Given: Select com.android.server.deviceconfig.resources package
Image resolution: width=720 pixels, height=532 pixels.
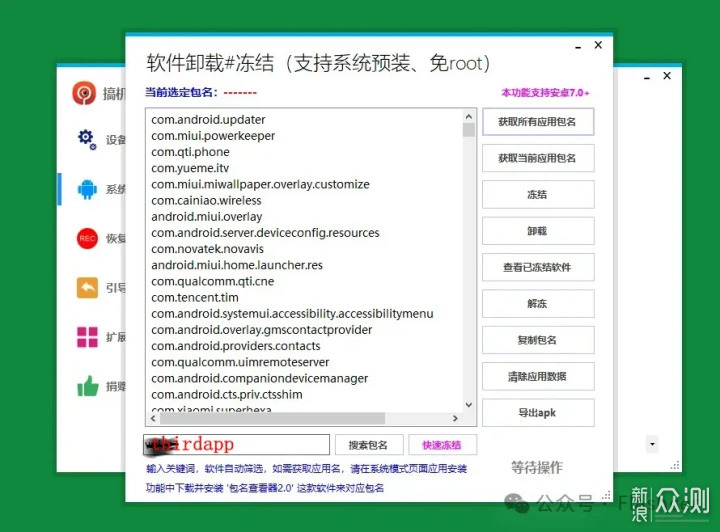Looking at the screenshot, I should tap(265, 233).
